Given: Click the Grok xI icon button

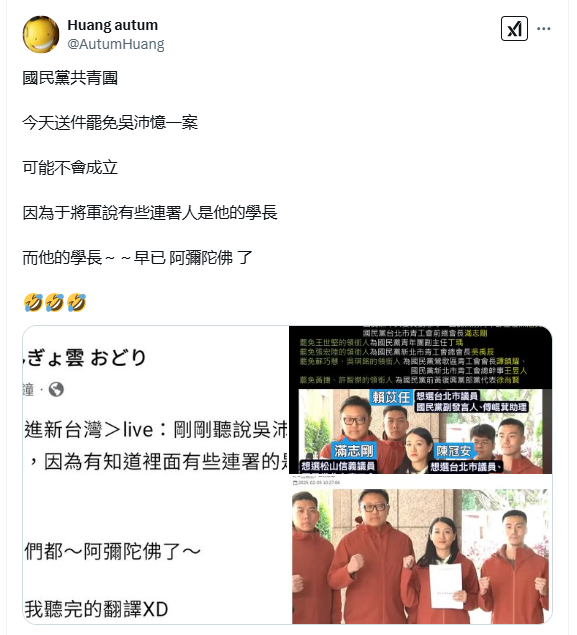Looking at the screenshot, I should coord(514,29).
